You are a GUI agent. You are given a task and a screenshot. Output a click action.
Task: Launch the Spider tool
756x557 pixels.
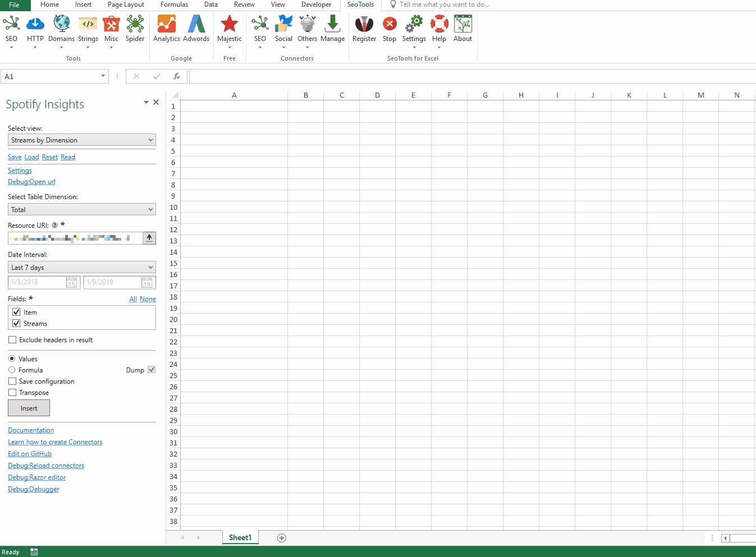135,24
